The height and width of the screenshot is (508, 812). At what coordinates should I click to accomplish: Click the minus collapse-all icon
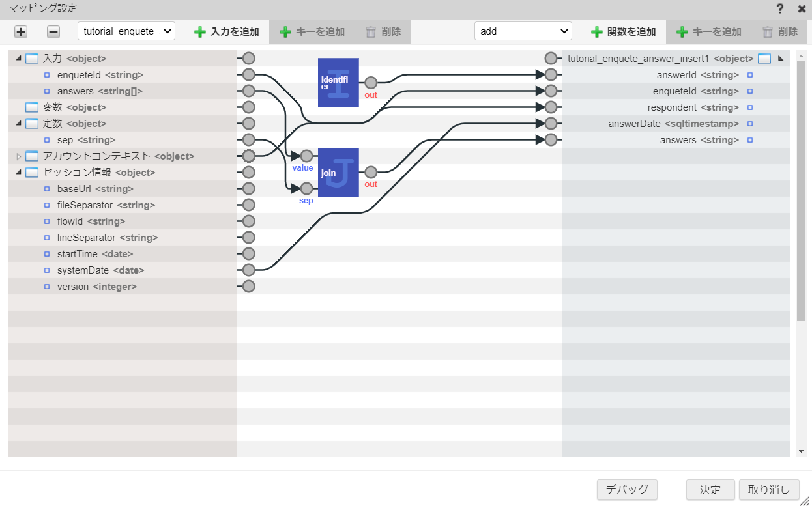pyautogui.click(x=53, y=32)
